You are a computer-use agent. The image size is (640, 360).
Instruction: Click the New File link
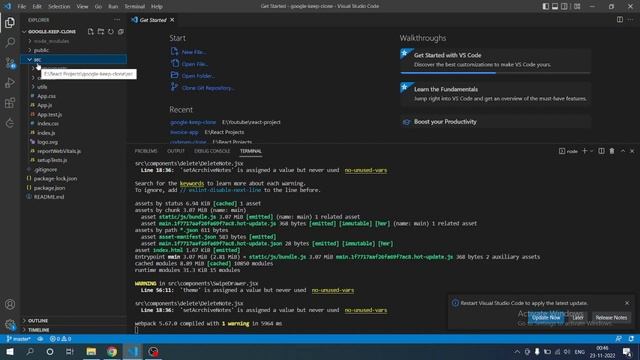pos(193,52)
